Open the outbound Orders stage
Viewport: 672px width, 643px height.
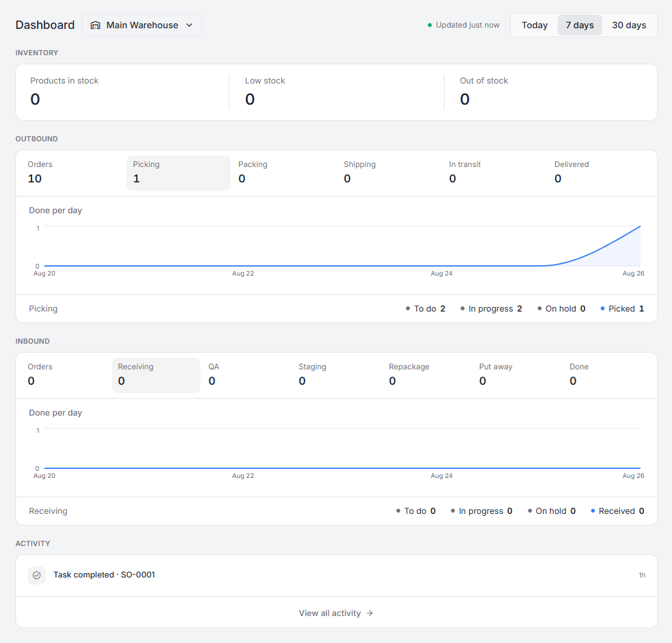pyautogui.click(x=73, y=173)
